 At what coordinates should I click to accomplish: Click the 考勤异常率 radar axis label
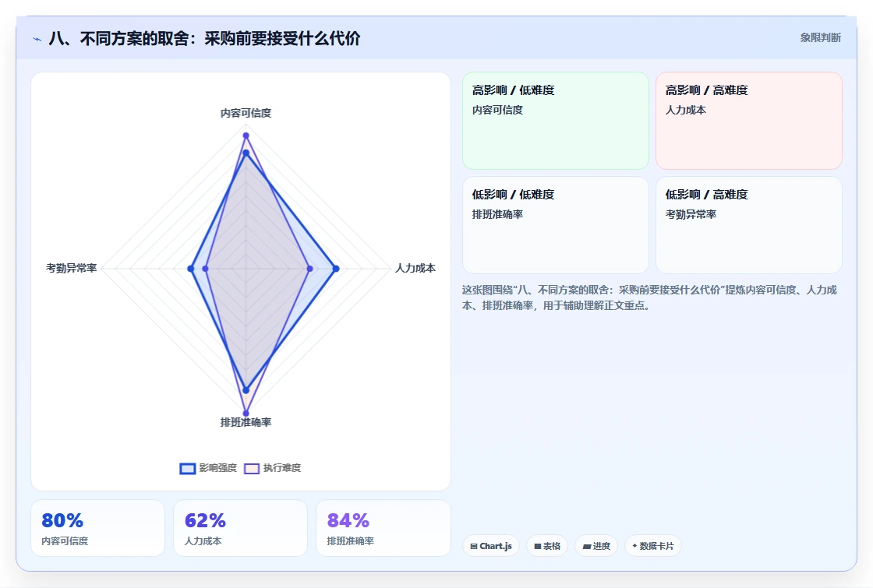(x=71, y=268)
